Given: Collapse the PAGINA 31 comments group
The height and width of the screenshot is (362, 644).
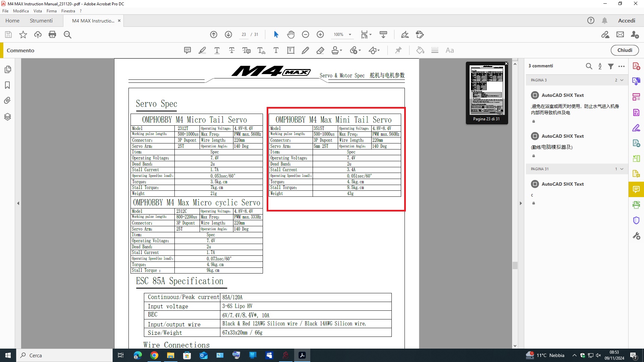Looking at the screenshot, I should [622, 169].
